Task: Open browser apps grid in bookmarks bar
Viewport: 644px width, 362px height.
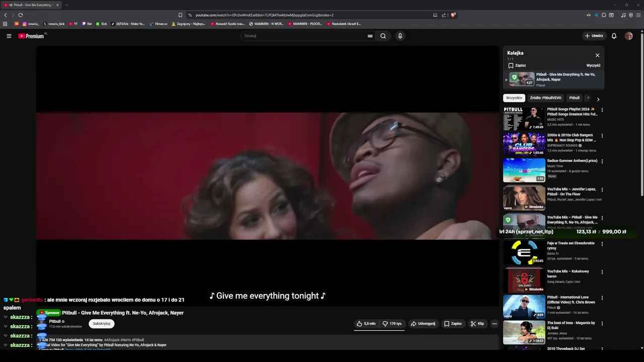Action: click(x=5, y=24)
